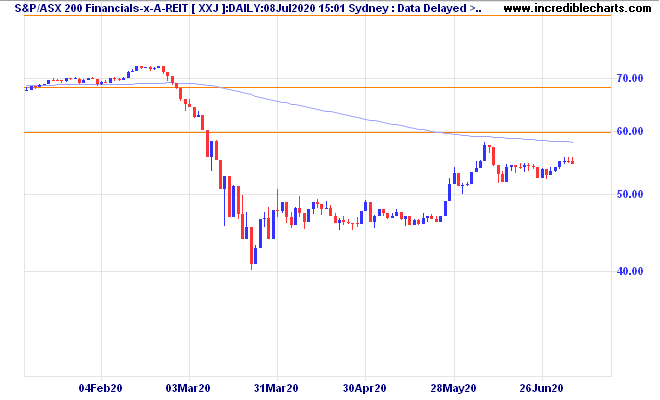Viewport: 660px width, 400px height.
Task: Click the www.incrediblecharts.com website text
Action: pyautogui.click(x=577, y=8)
